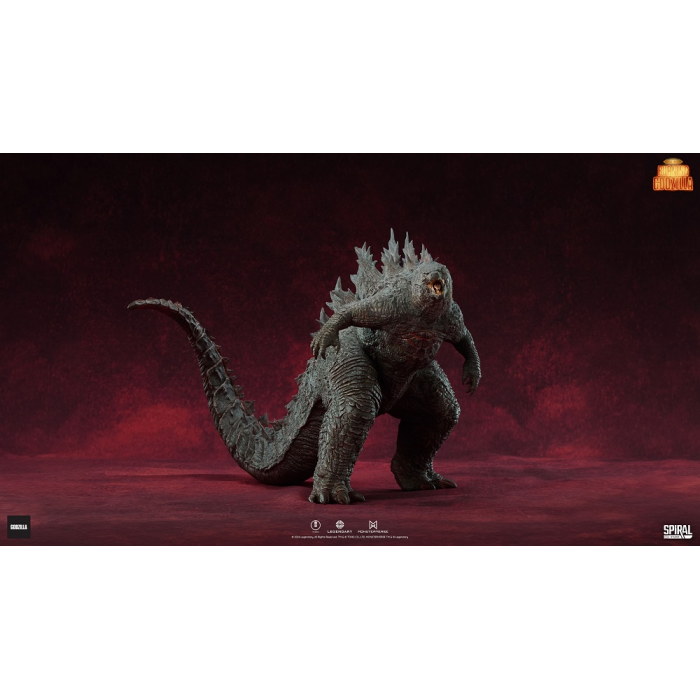This screenshot has width=700, height=700.
Task: Click the black Godzilla logo badge
Action: pos(19,527)
